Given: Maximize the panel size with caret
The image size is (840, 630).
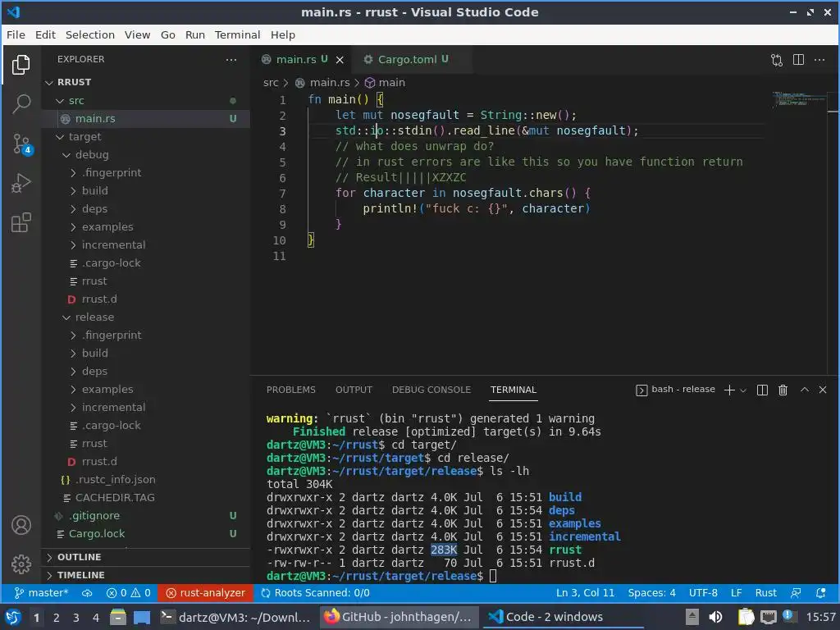Looking at the screenshot, I should [x=805, y=390].
